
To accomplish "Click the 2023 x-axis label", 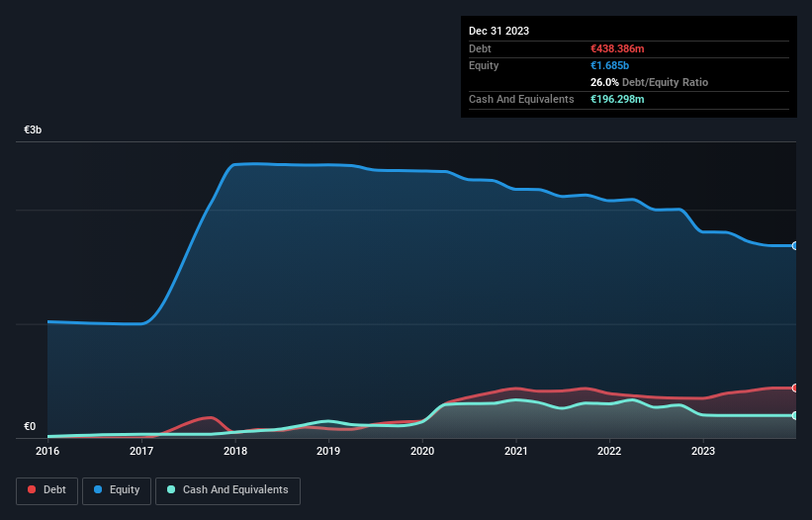I will click(703, 451).
